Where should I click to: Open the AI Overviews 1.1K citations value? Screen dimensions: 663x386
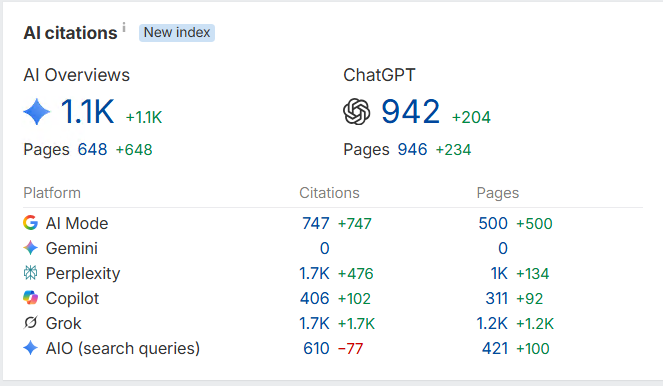88,112
